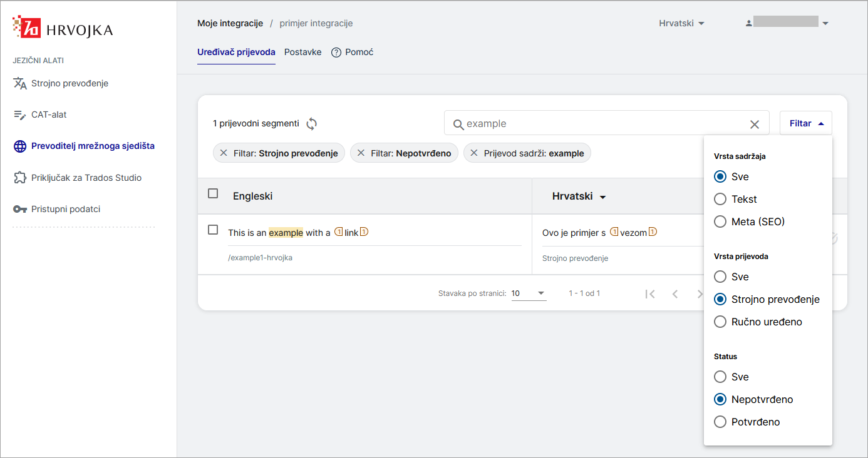The height and width of the screenshot is (458, 868).
Task: Select the 'Nepotvrđeno' status radio
Action: pyautogui.click(x=720, y=399)
